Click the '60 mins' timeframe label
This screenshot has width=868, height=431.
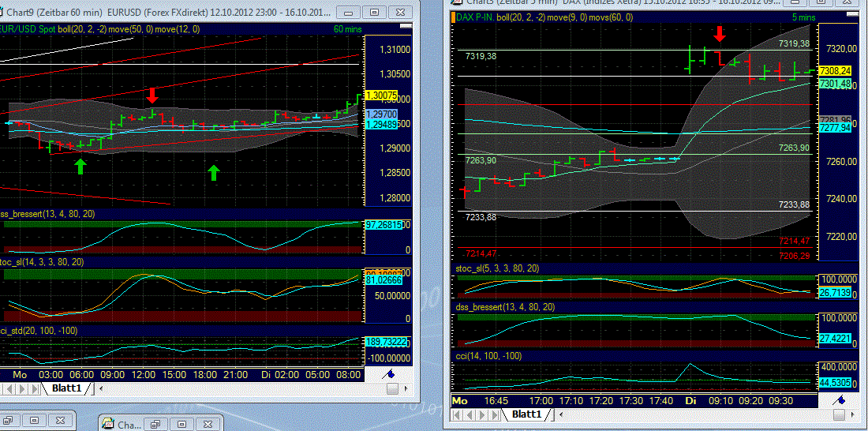[346, 28]
